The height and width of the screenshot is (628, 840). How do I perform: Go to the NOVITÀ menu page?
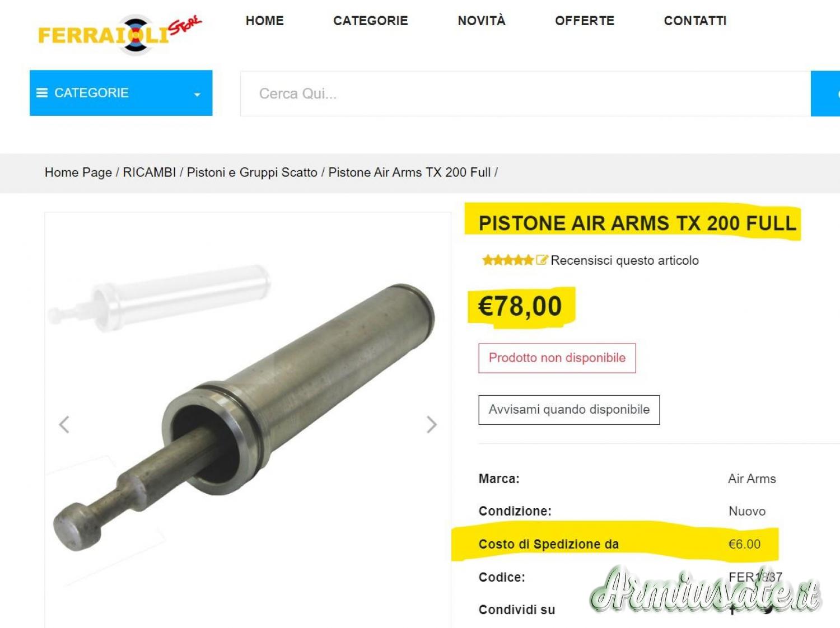482,21
